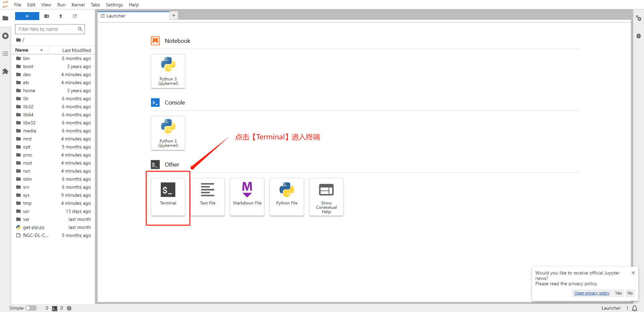Toggle Simple interface mode switch
Screen dimensions: 644x312
pyautogui.click(x=31, y=308)
